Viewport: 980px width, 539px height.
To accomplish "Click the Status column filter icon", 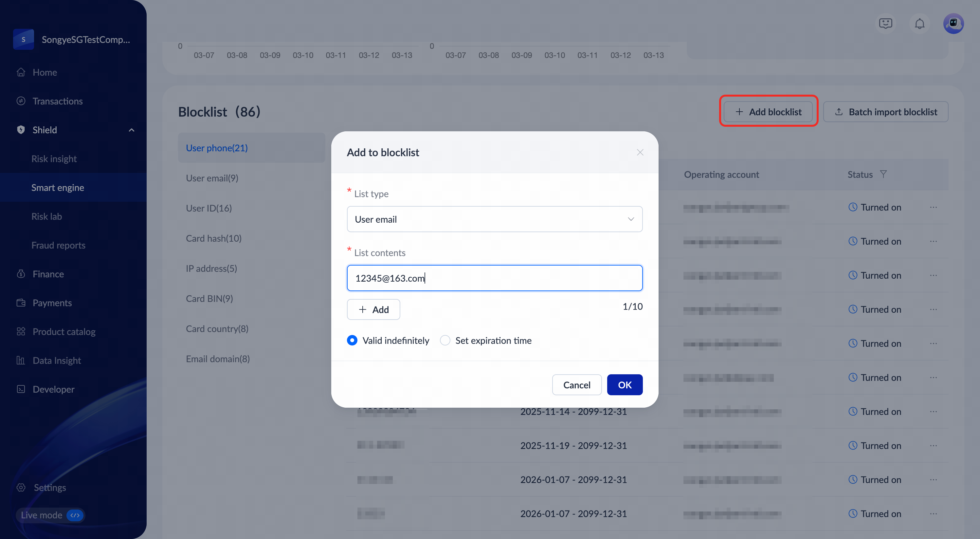I will pos(883,174).
